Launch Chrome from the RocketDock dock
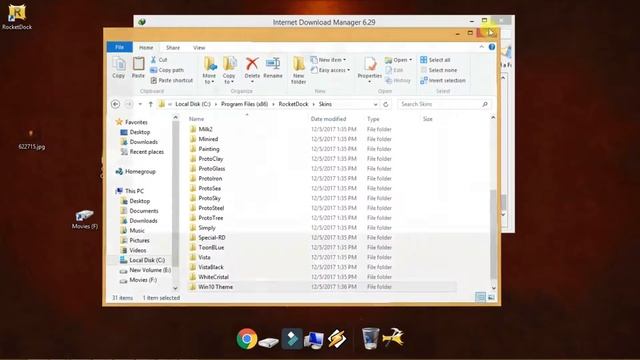This screenshot has height=360, width=640. (x=247, y=338)
